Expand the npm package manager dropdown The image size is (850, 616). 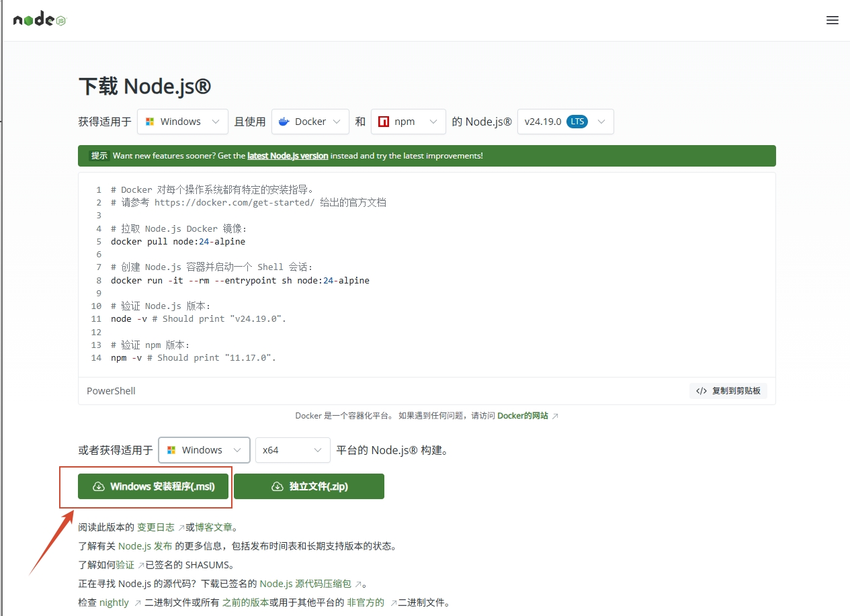[409, 122]
